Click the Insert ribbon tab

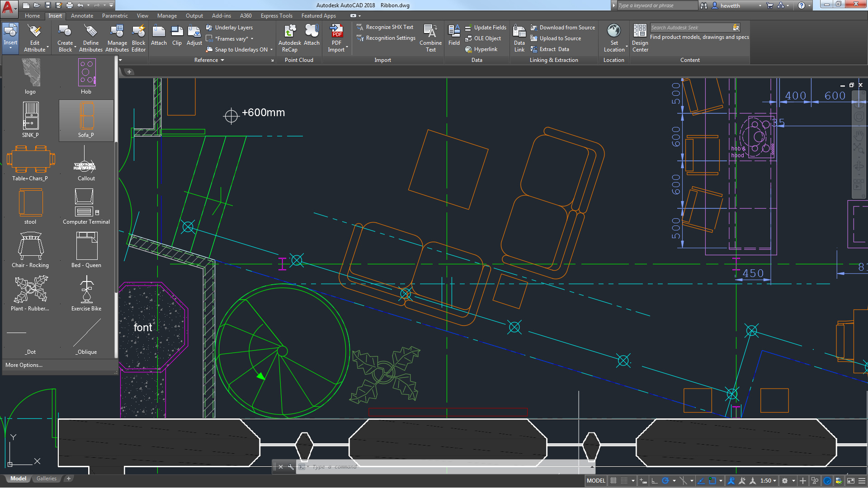click(54, 15)
